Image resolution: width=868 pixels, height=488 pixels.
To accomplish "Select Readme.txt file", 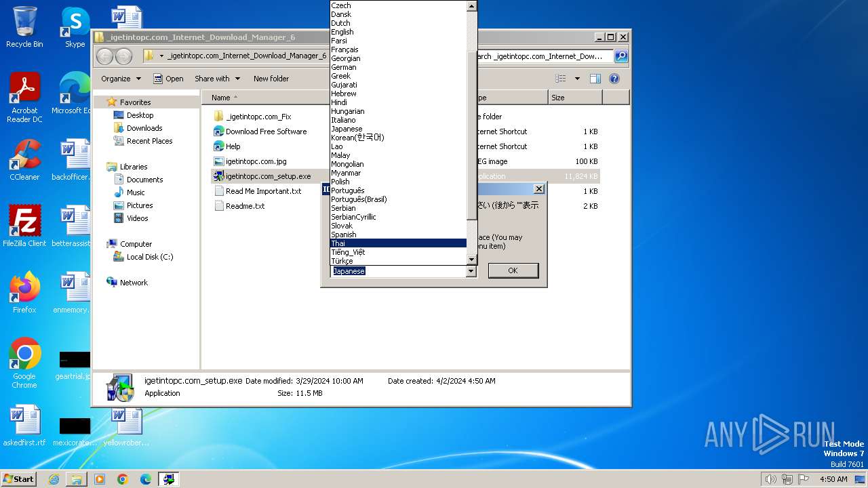I will click(245, 206).
